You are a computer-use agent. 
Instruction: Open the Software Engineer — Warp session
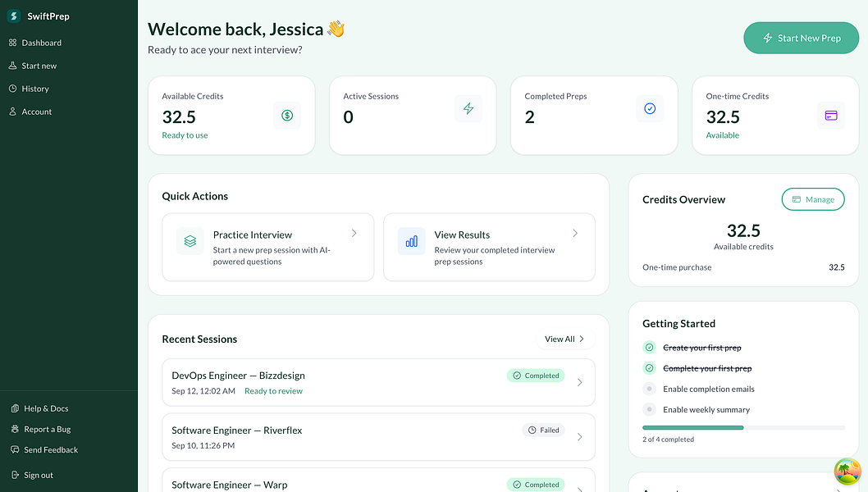pos(379,480)
